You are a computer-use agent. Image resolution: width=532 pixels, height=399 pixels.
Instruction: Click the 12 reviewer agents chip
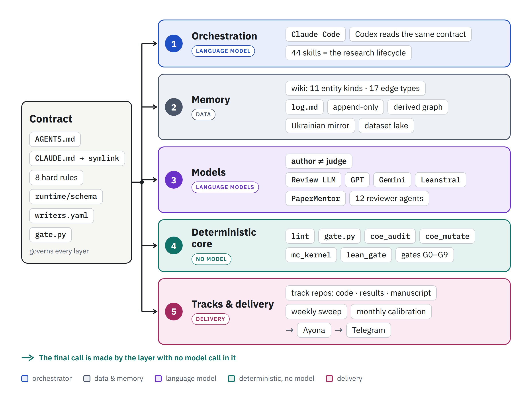[389, 198]
